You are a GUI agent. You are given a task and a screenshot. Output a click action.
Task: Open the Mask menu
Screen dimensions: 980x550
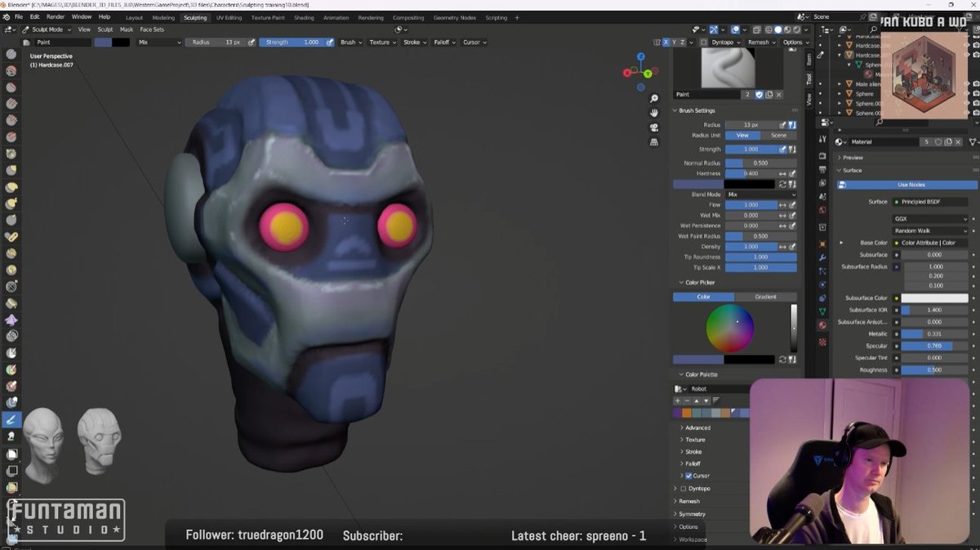127,29
